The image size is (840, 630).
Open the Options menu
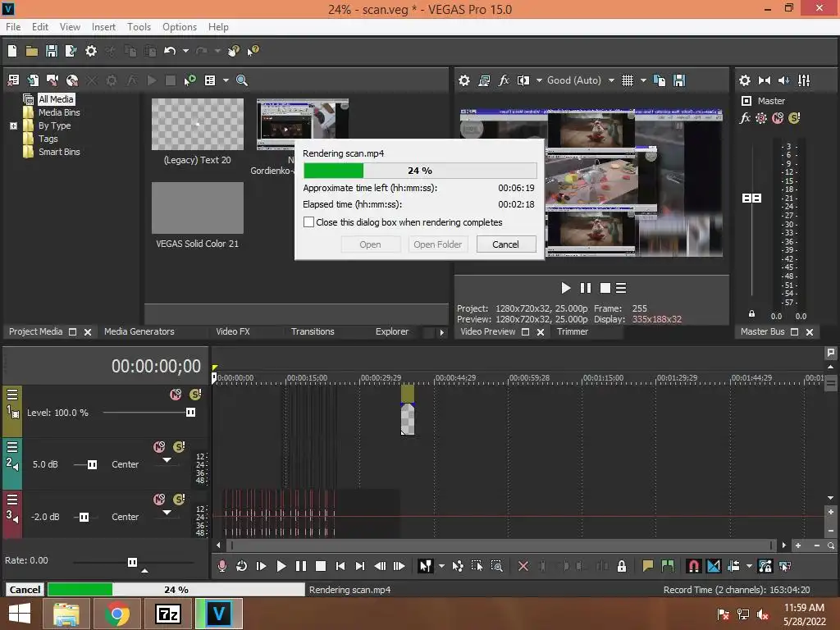pos(180,27)
